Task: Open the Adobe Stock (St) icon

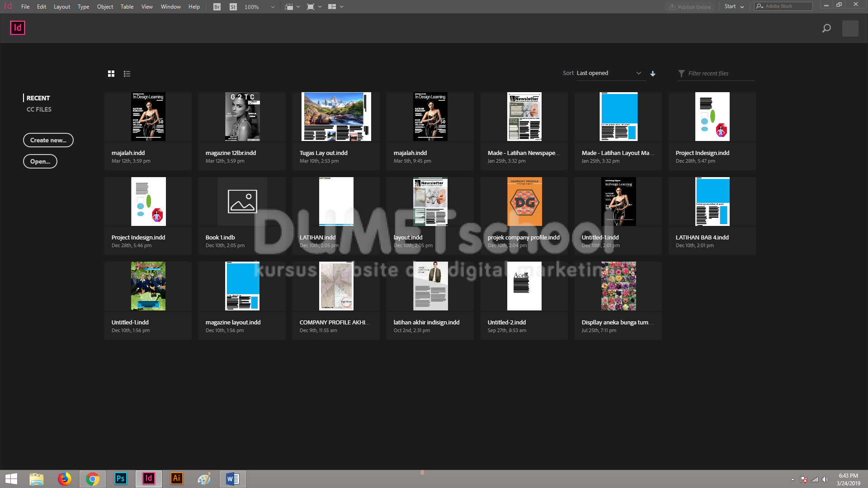Action: [x=233, y=7]
